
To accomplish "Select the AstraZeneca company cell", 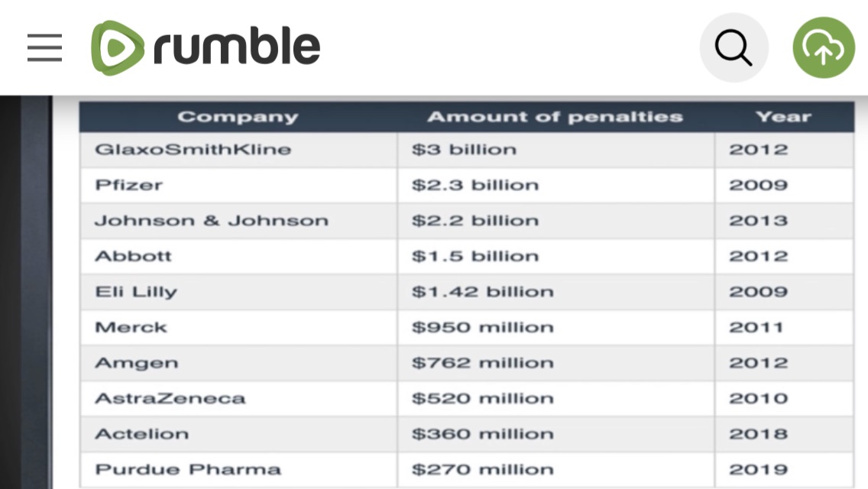I will click(170, 398).
